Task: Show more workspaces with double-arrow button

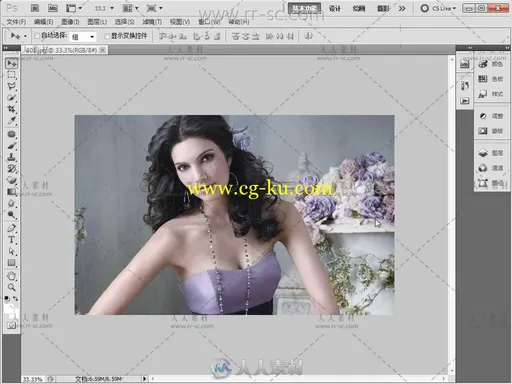Action: tap(402, 8)
